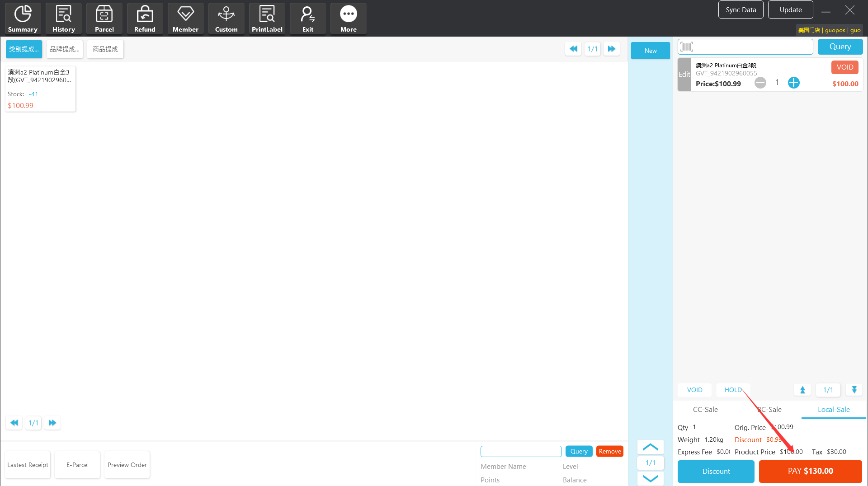Open PrintLabel function
The image size is (868, 486).
267,19
